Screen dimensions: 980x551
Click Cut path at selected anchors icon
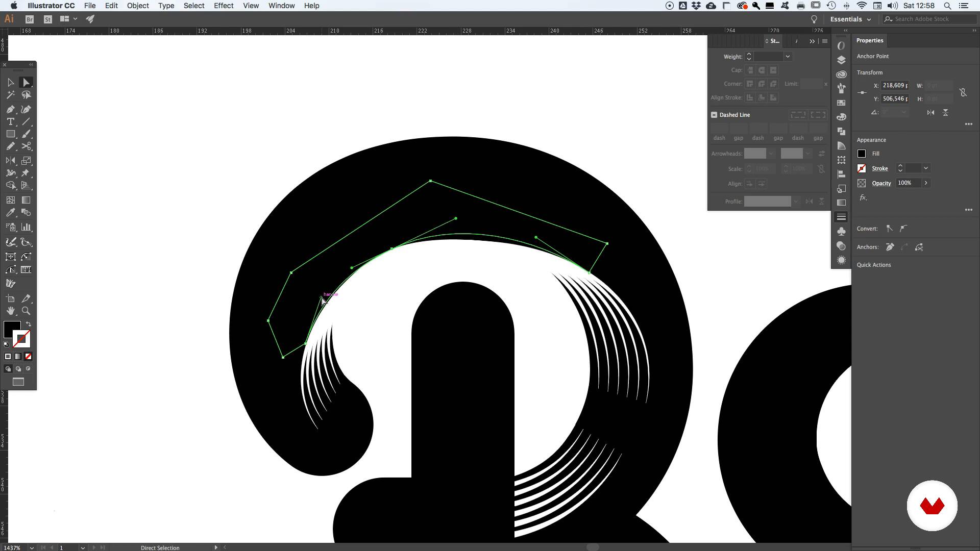919,247
